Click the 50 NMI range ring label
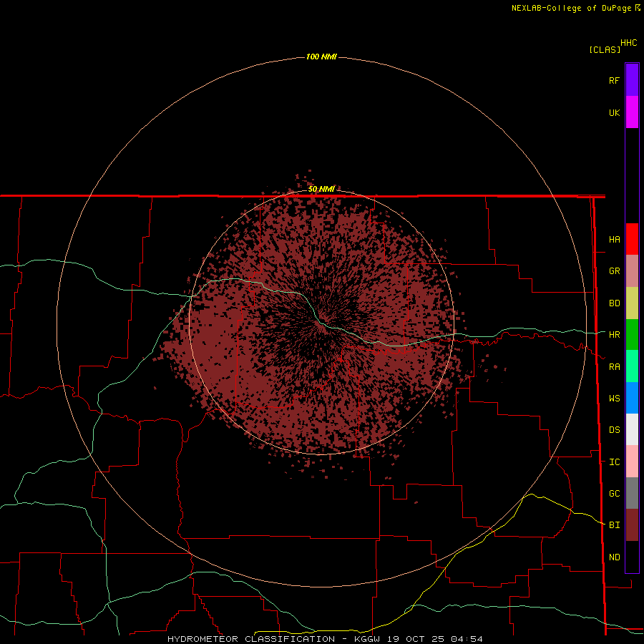This screenshot has width=644, height=644. pos(321,189)
